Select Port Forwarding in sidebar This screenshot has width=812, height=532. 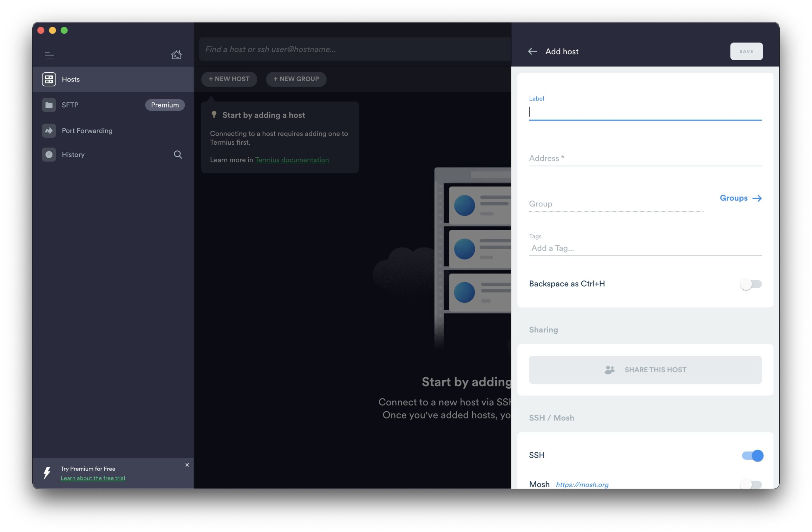click(87, 130)
